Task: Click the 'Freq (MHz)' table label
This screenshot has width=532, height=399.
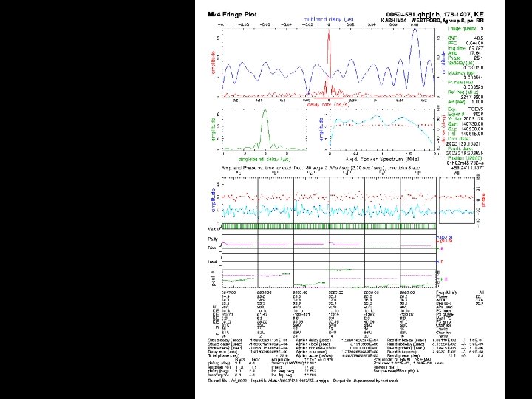Action: tap(446, 293)
